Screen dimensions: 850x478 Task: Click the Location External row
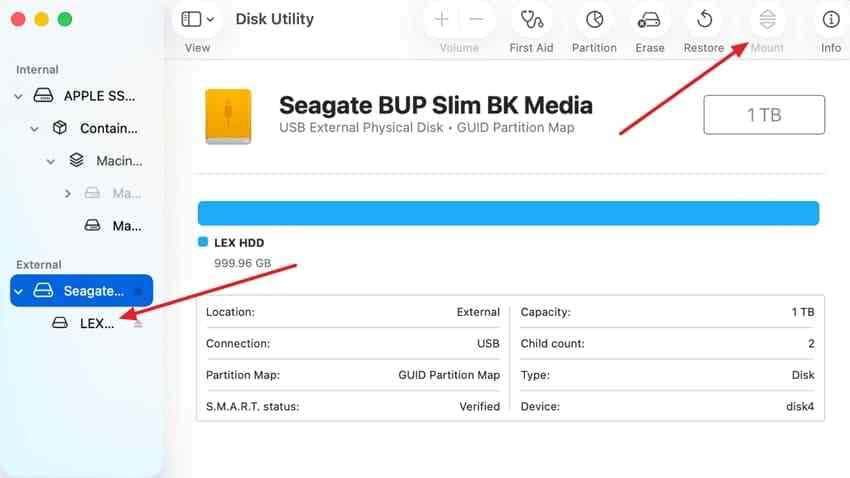click(x=353, y=312)
